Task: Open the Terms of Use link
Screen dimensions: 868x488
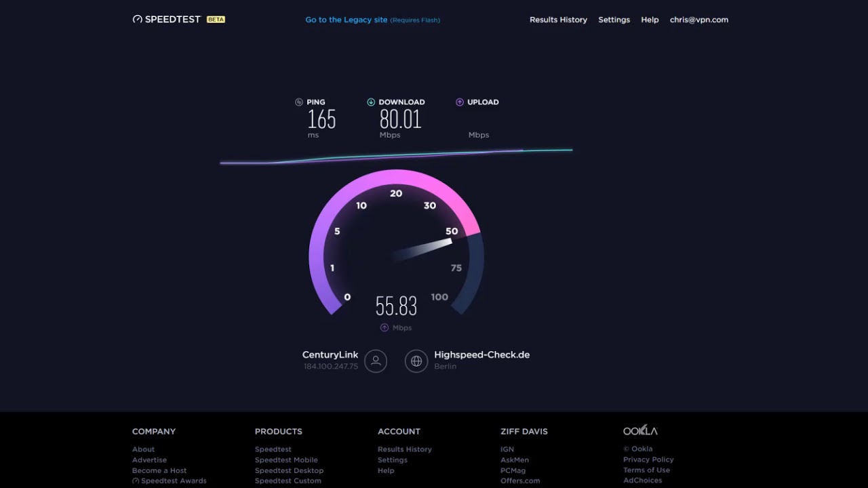Action: tap(646, 470)
